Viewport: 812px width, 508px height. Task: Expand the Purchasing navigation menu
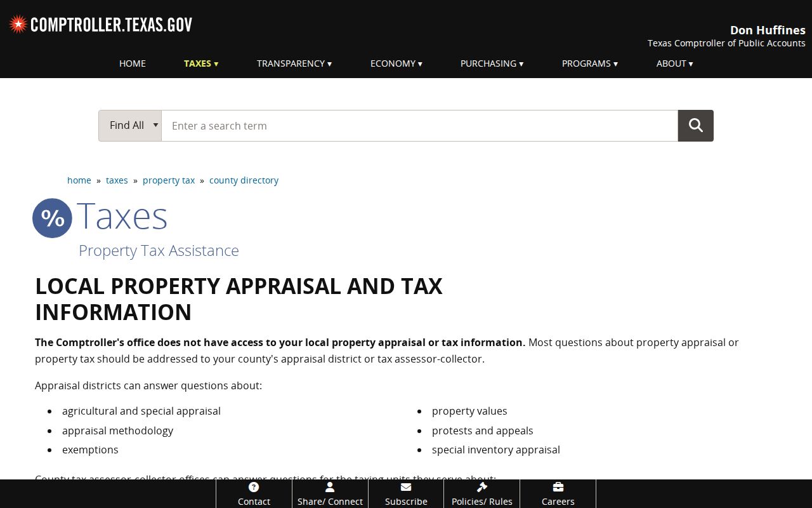492,63
